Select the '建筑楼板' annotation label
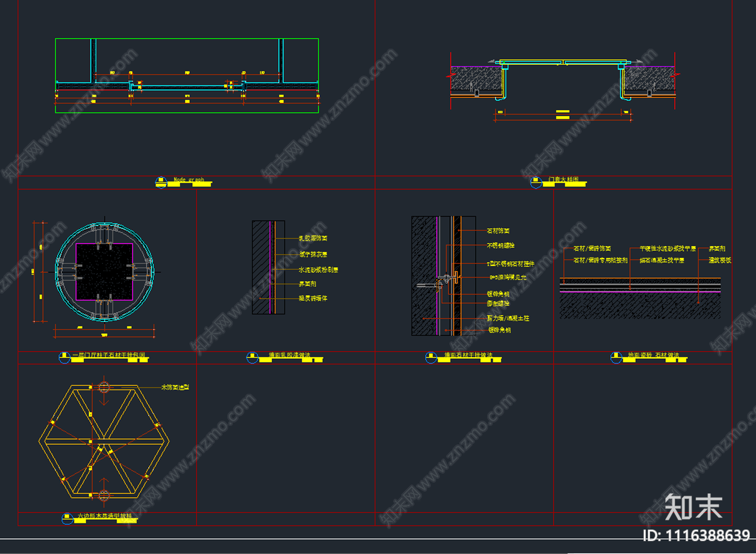The width and height of the screenshot is (756, 554). pyautogui.click(x=720, y=260)
